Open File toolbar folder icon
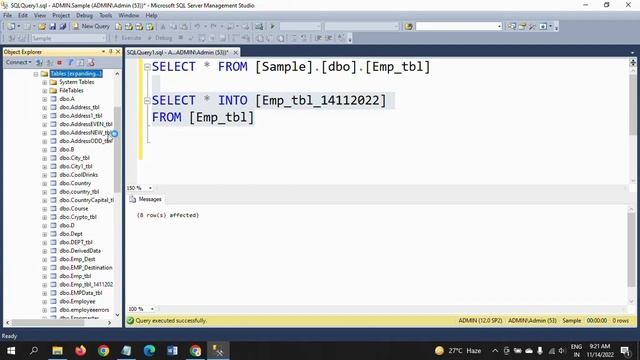The image size is (640, 360). point(42,27)
